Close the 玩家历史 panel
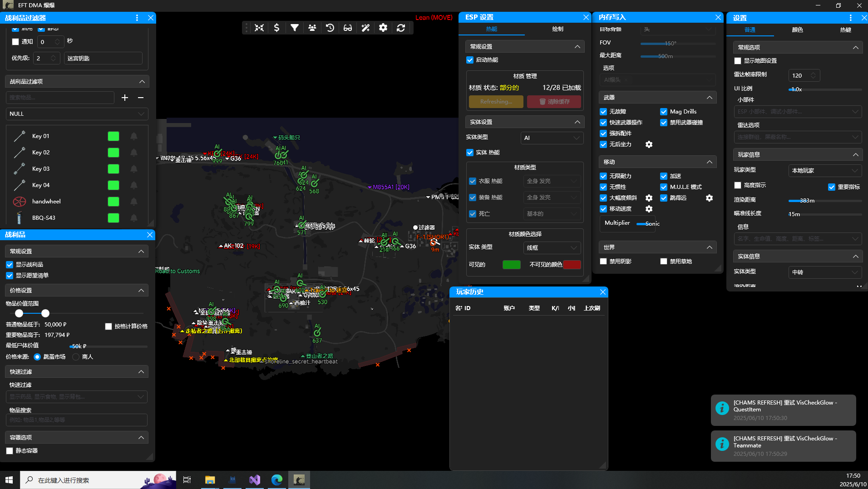Viewport: 868px width, 489px height. coord(603,292)
